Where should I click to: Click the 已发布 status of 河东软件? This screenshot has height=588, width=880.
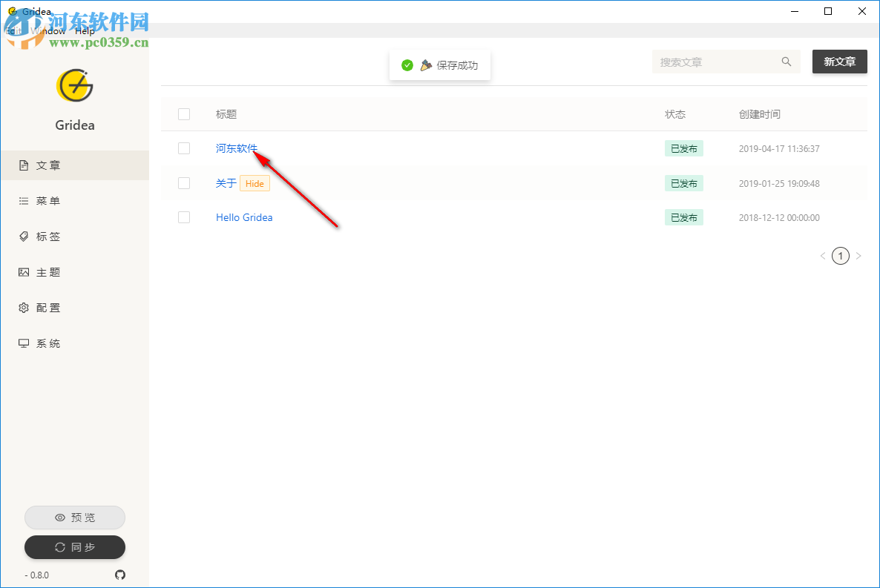(683, 149)
